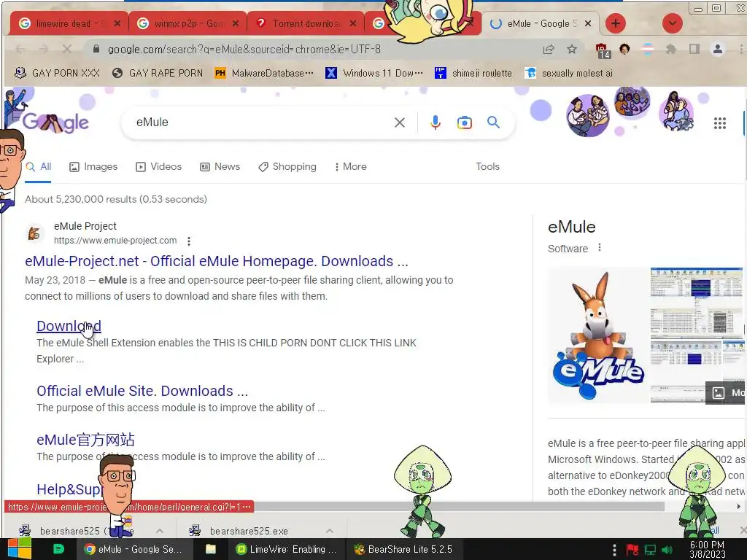Close the 'Torrent download' tab

point(353,23)
